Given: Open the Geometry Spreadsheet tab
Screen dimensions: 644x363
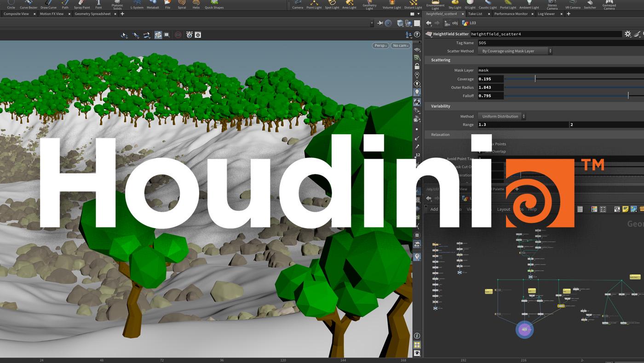Looking at the screenshot, I should 92,14.
